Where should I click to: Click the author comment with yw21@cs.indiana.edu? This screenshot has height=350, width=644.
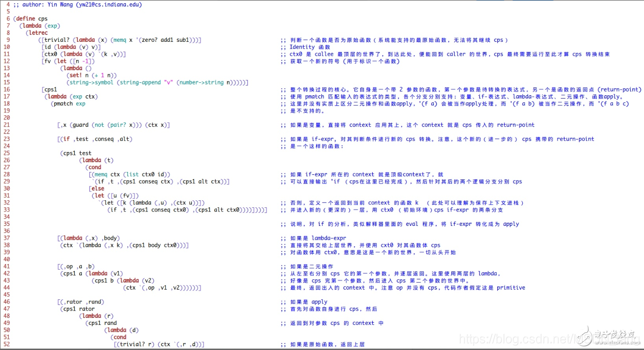[x=78, y=5]
